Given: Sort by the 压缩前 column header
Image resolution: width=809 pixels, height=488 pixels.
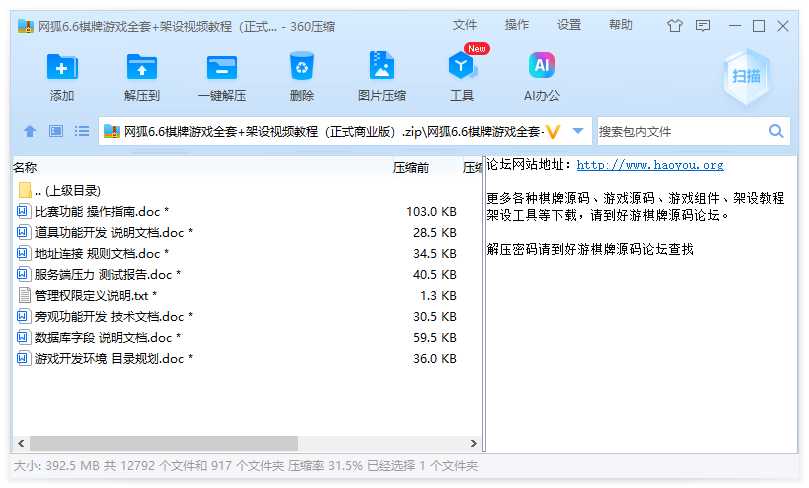Looking at the screenshot, I should click(x=411, y=168).
